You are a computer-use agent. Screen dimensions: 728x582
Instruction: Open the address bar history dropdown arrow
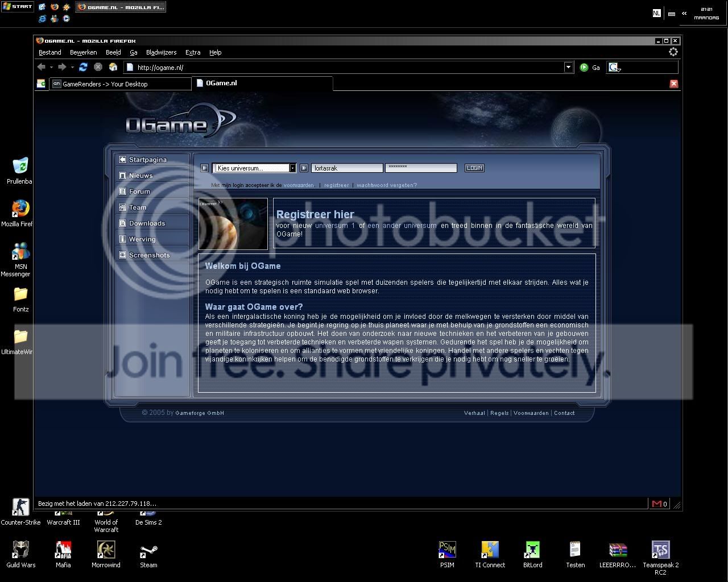tap(568, 67)
